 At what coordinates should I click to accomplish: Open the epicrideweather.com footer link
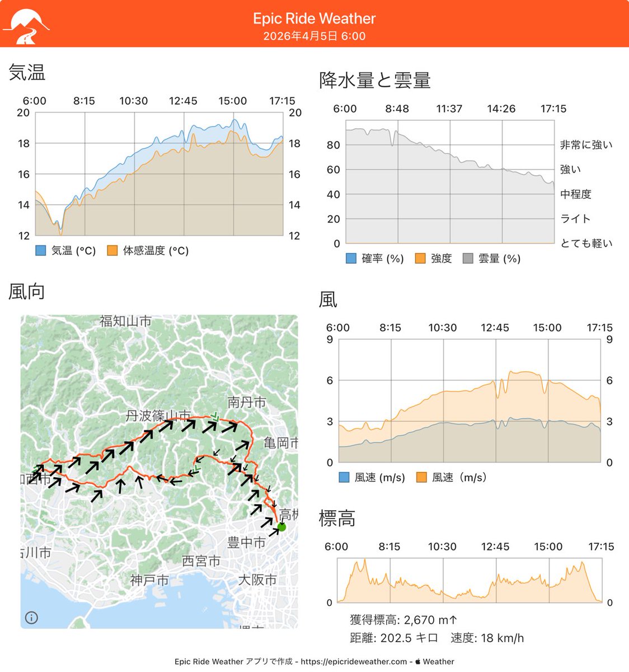(x=354, y=661)
